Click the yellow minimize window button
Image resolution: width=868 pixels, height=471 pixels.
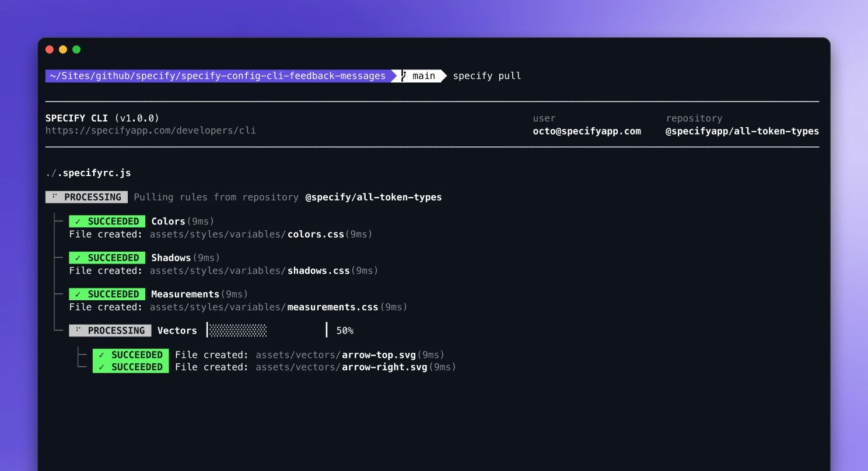coord(63,50)
